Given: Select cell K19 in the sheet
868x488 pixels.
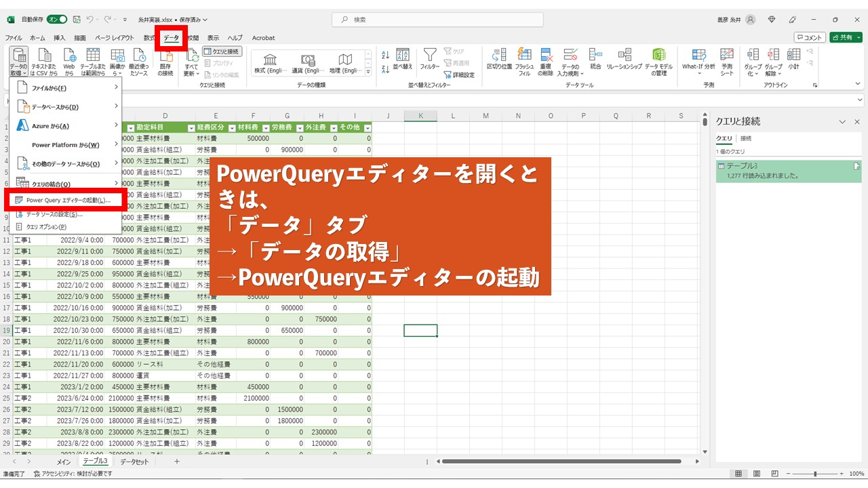Looking at the screenshot, I should [420, 330].
